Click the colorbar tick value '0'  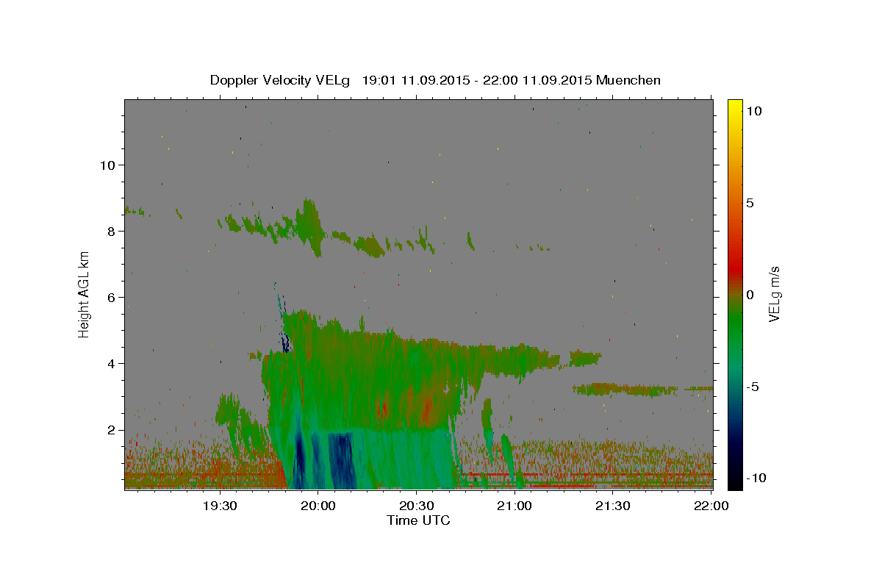750,295
